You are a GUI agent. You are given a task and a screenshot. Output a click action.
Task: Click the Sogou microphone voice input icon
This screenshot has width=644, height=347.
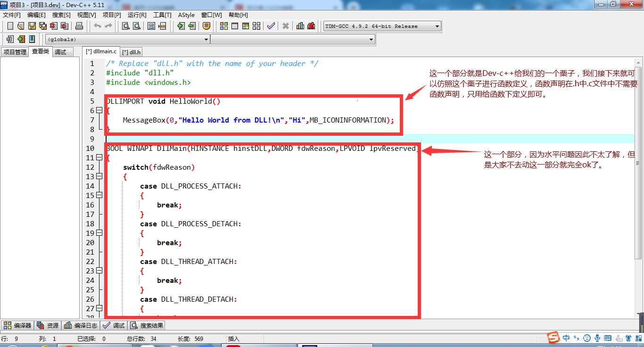point(597,338)
